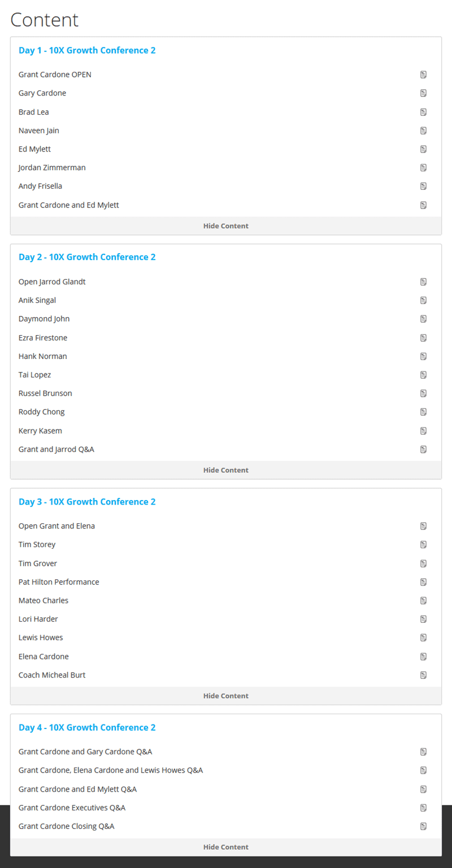Select the Day 3 - 10X Growth Conference 2 title

(x=87, y=502)
